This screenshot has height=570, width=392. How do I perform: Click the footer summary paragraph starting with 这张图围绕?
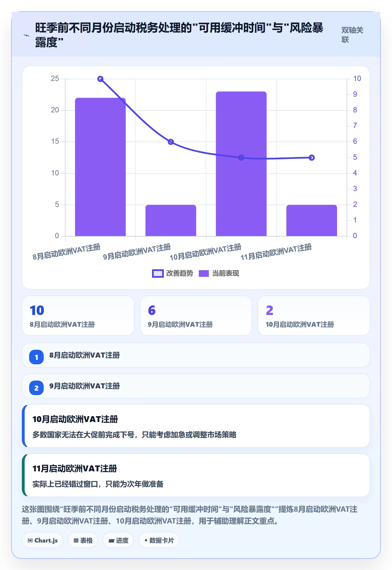point(190,515)
